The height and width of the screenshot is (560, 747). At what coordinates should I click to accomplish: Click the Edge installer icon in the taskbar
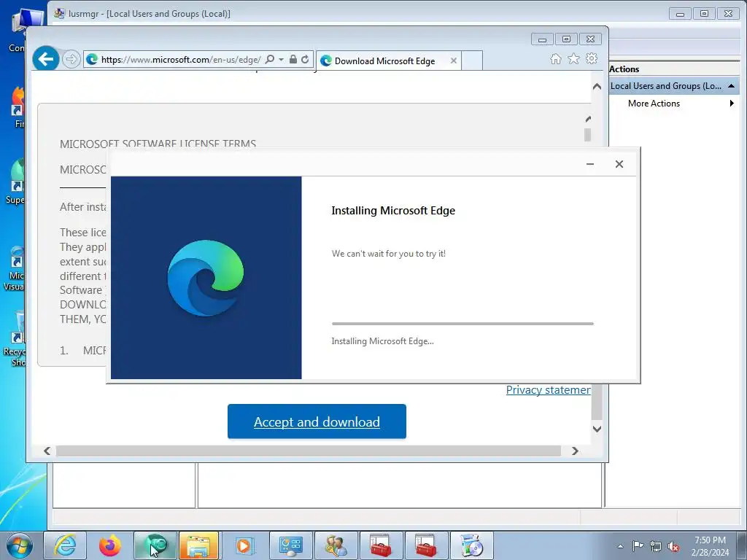tap(155, 545)
